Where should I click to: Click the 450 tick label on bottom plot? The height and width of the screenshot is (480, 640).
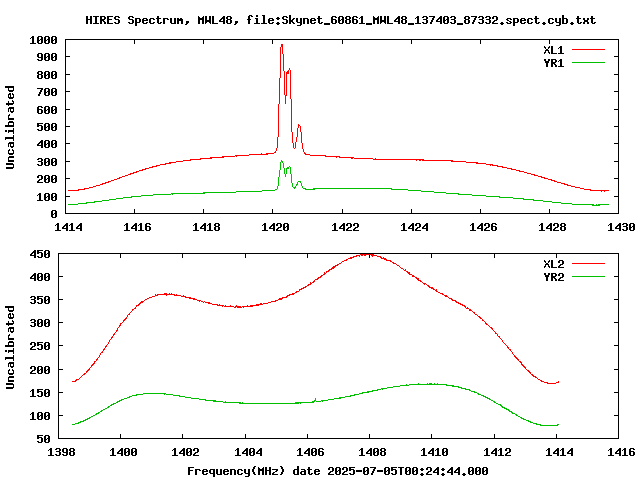coord(40,254)
